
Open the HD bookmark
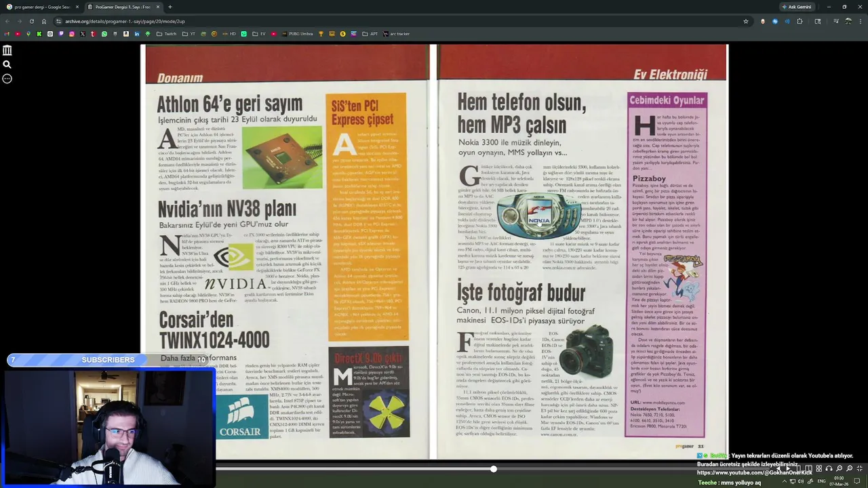(x=229, y=34)
